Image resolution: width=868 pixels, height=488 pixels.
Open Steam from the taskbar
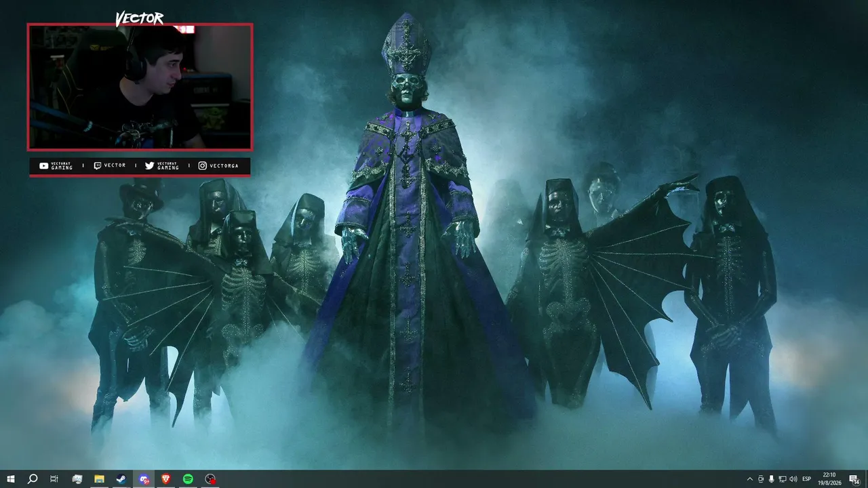(121, 479)
